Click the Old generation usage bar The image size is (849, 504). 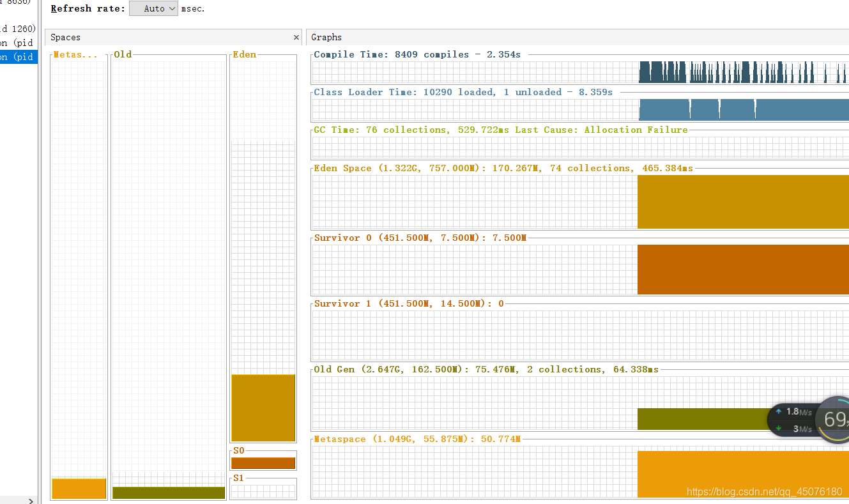(169, 493)
